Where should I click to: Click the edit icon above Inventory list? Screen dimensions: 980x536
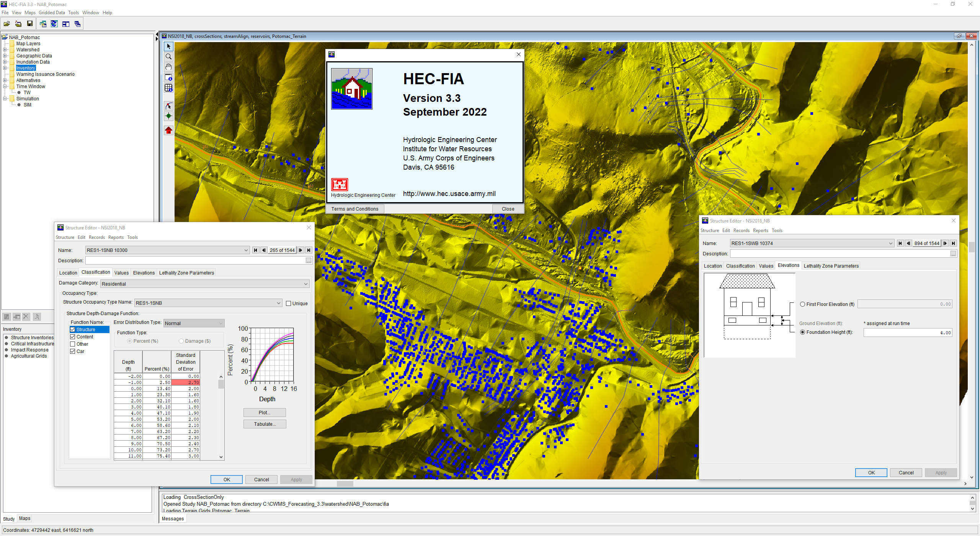click(7, 317)
